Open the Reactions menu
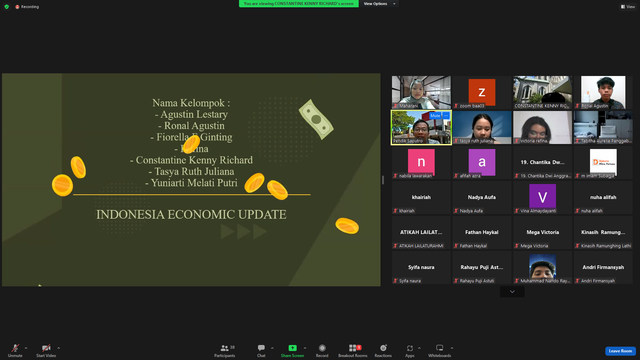Screen dimensions: 640x360 [x=383, y=350]
